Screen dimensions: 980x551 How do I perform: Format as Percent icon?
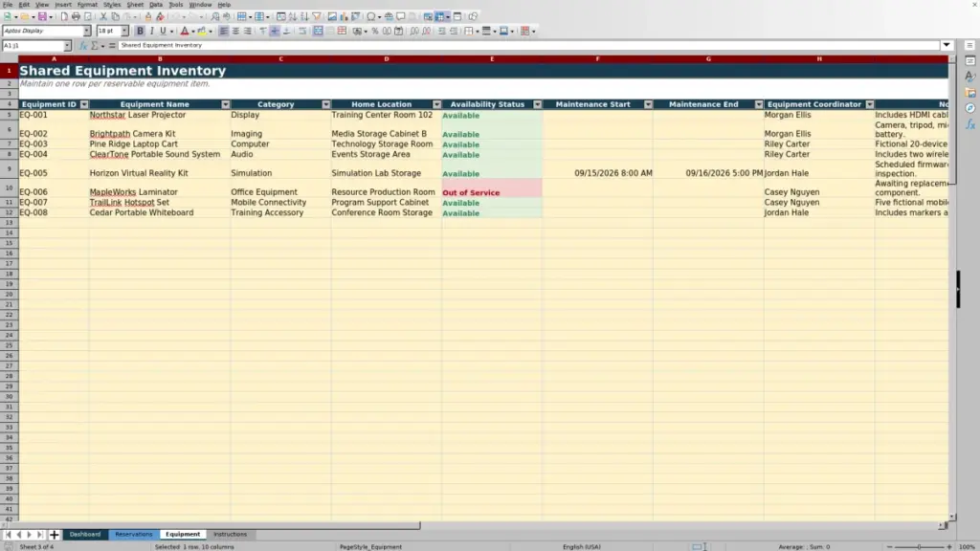click(375, 32)
